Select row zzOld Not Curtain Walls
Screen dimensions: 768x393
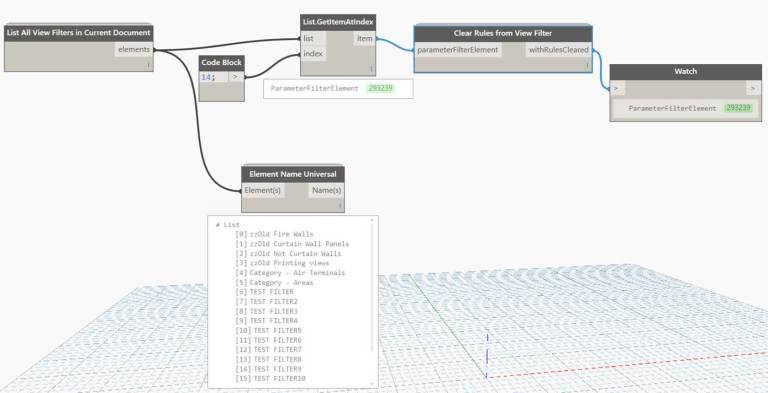(288, 253)
